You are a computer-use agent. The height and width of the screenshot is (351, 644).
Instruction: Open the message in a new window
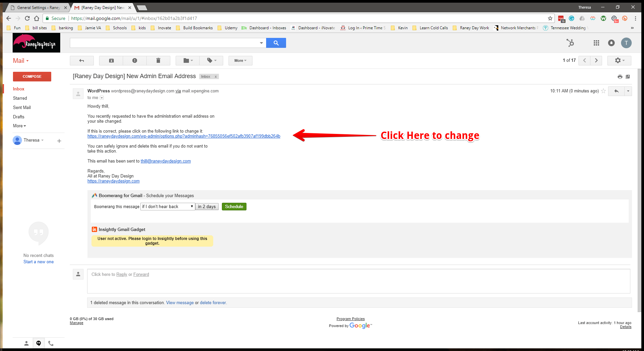628,76
